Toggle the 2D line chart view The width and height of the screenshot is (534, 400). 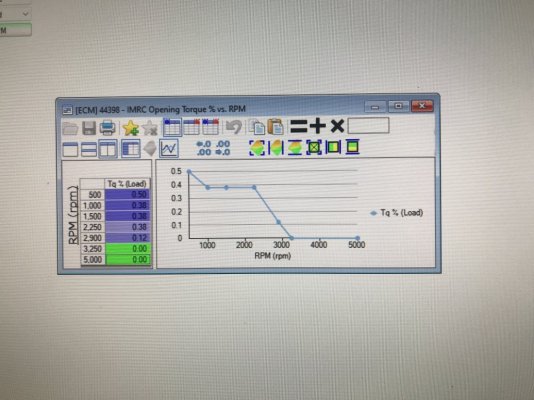169,148
